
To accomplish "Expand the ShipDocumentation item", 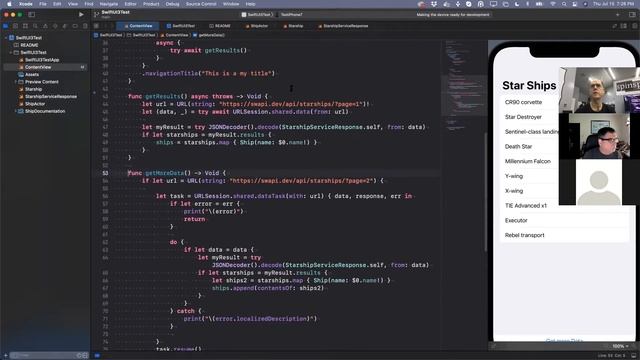I will (x=16, y=111).
